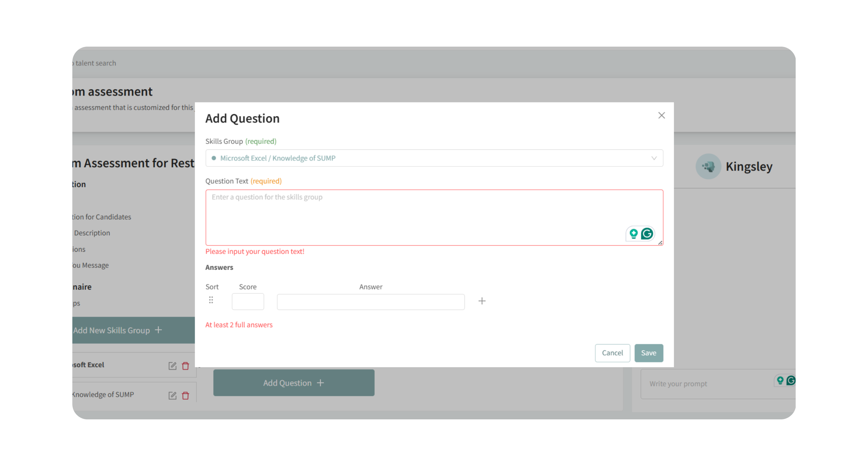Click the Grammarly icon in question text
This screenshot has width=868, height=466.
(647, 234)
